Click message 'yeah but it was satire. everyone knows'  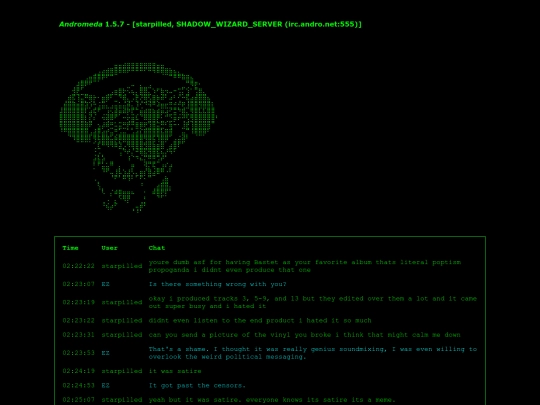click(272, 400)
